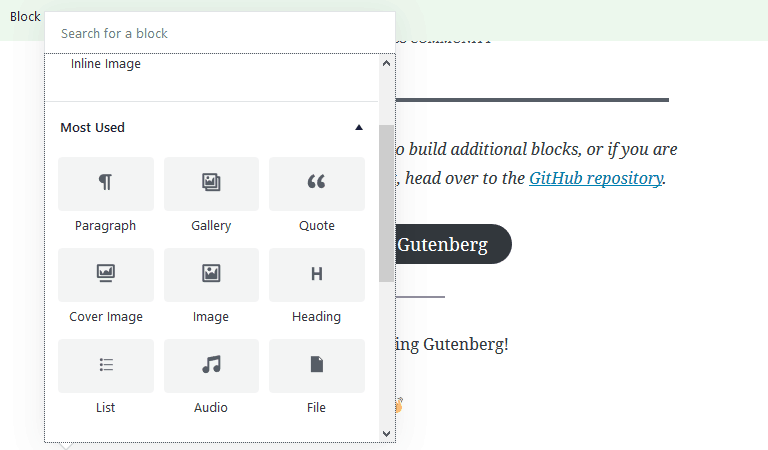Screen dimensions: 768x450
Task: Click the block inserter scrollbar thumb
Action: pos(386,203)
